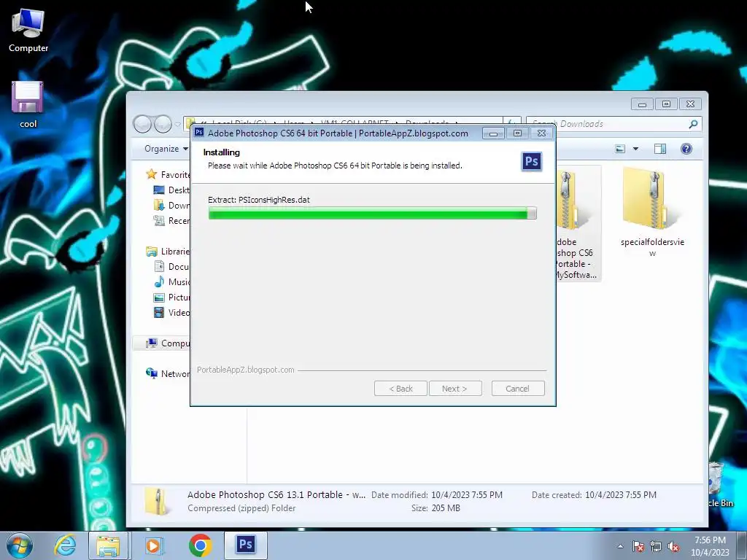
Task: Open the clock showing 7:56 PM
Action: (710, 546)
